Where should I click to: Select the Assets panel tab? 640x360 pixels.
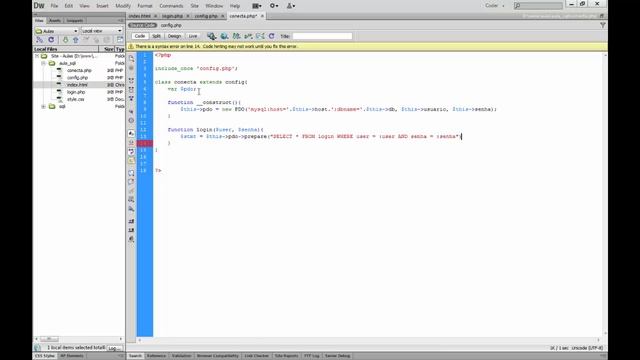pyautogui.click(x=55, y=20)
